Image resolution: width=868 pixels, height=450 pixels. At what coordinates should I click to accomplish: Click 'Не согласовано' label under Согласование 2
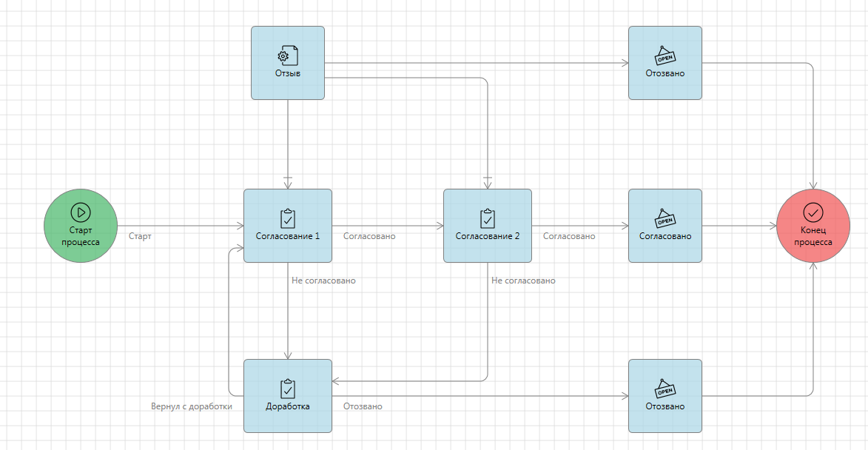point(523,281)
